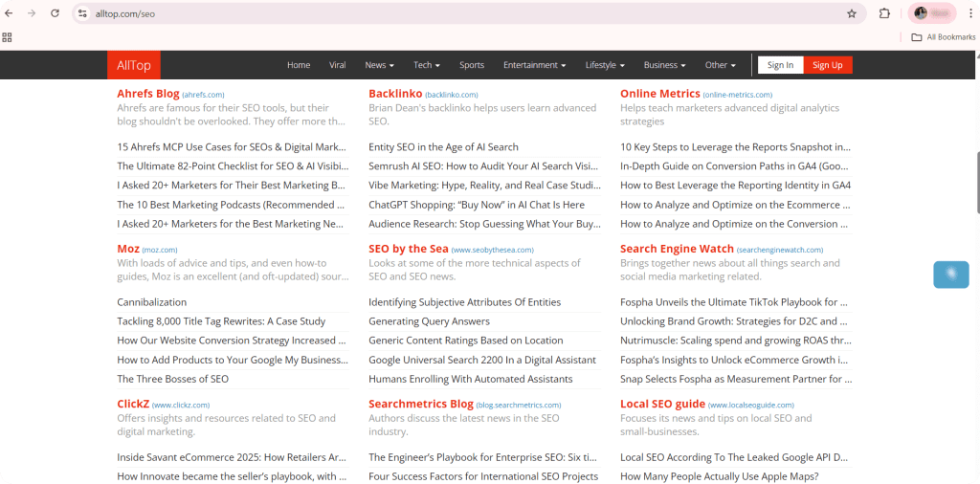Open the searchenginewatch.com source link

coord(780,250)
